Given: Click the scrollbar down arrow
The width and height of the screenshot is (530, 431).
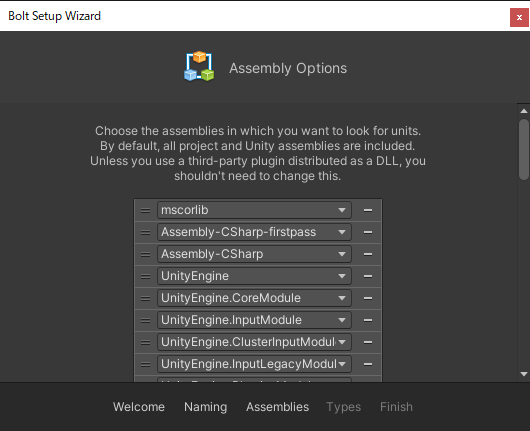Looking at the screenshot, I should coord(524,374).
